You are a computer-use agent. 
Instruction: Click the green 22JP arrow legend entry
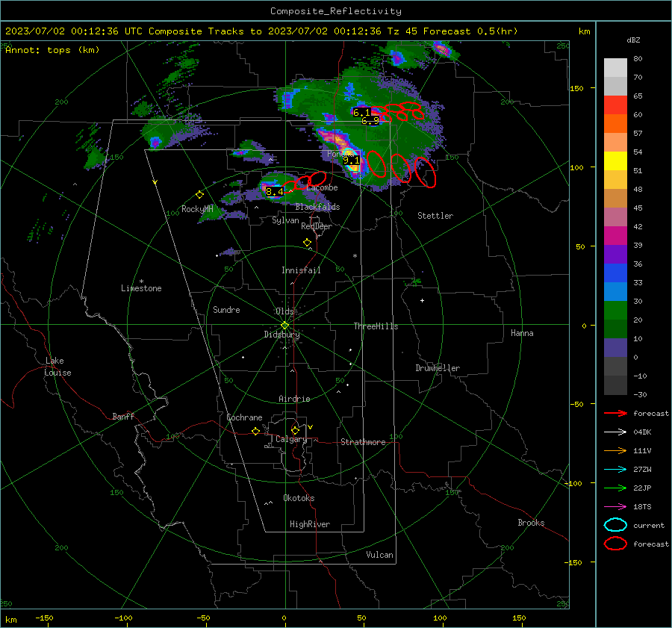[x=615, y=488]
